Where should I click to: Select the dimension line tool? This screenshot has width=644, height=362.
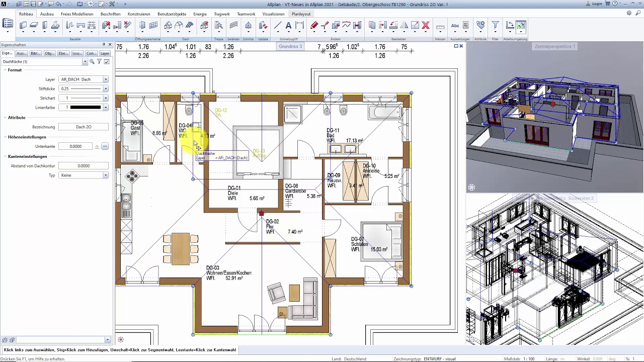(299, 25)
